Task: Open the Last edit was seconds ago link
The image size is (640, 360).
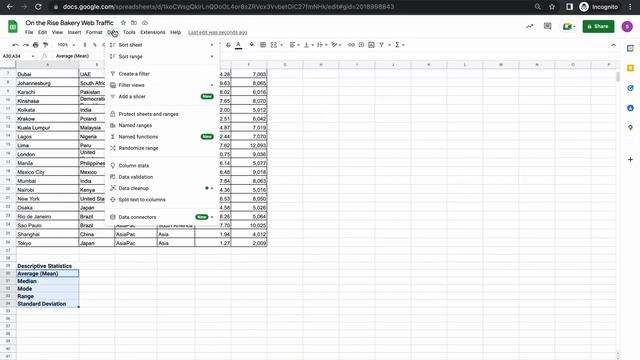Action: pyautogui.click(x=218, y=32)
